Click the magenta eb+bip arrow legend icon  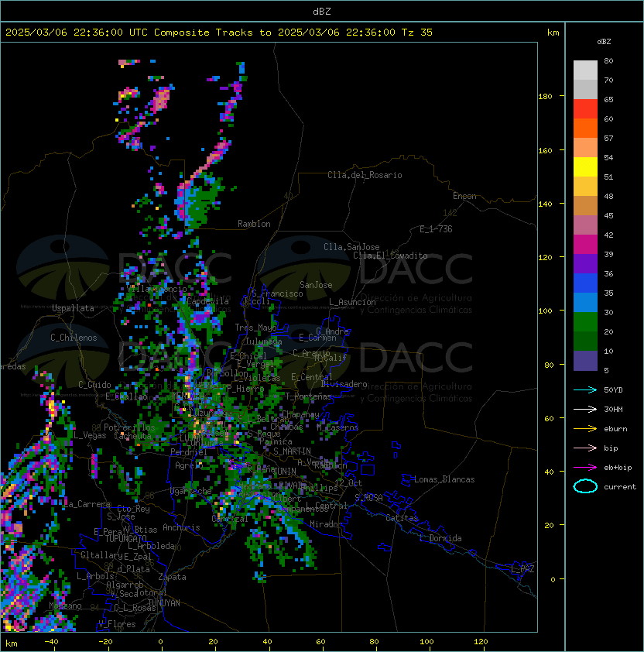pyautogui.click(x=585, y=468)
